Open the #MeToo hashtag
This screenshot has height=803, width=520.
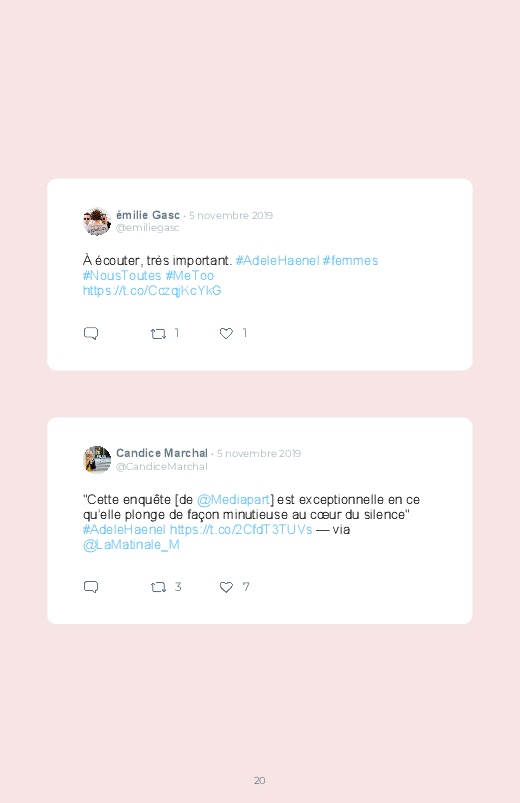190,276
